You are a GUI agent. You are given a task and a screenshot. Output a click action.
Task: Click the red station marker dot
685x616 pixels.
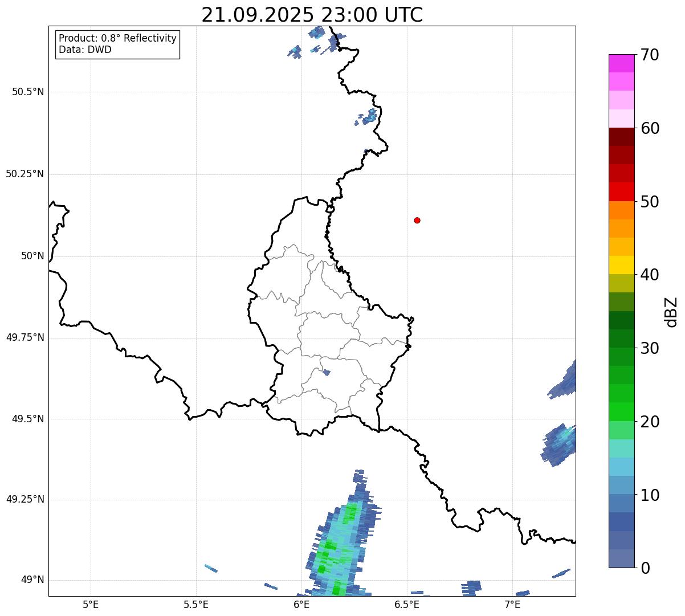click(417, 220)
